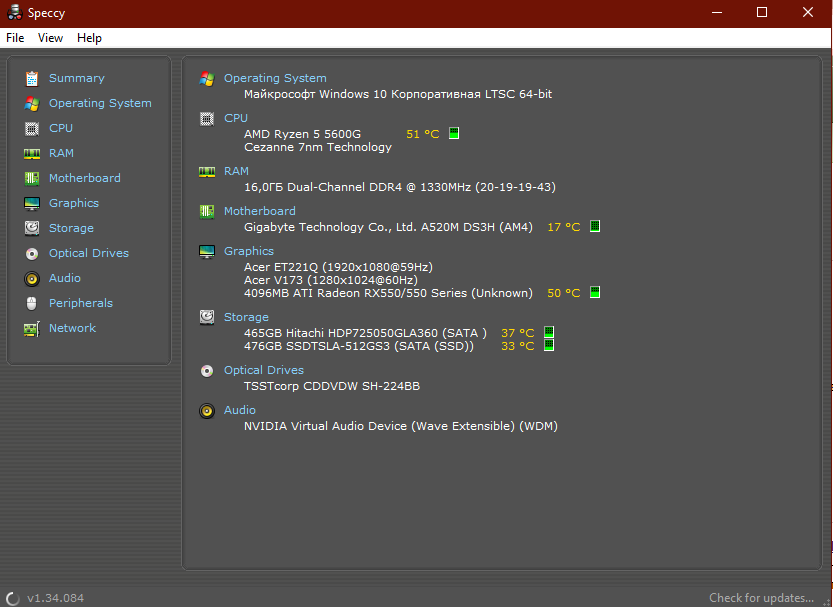
Task: Click the Windows flag icon beside sidebar Operating System
Action: (x=32, y=104)
